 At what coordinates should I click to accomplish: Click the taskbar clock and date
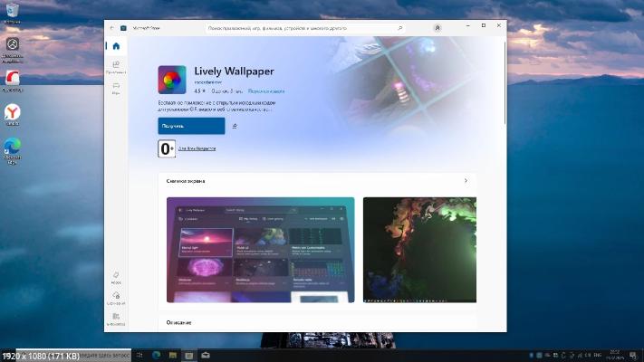[615, 356]
